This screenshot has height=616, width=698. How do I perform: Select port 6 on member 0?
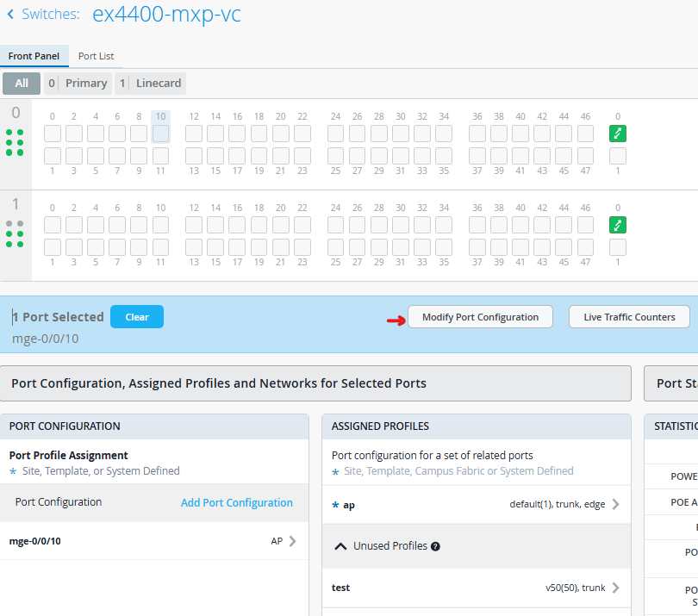(x=117, y=134)
